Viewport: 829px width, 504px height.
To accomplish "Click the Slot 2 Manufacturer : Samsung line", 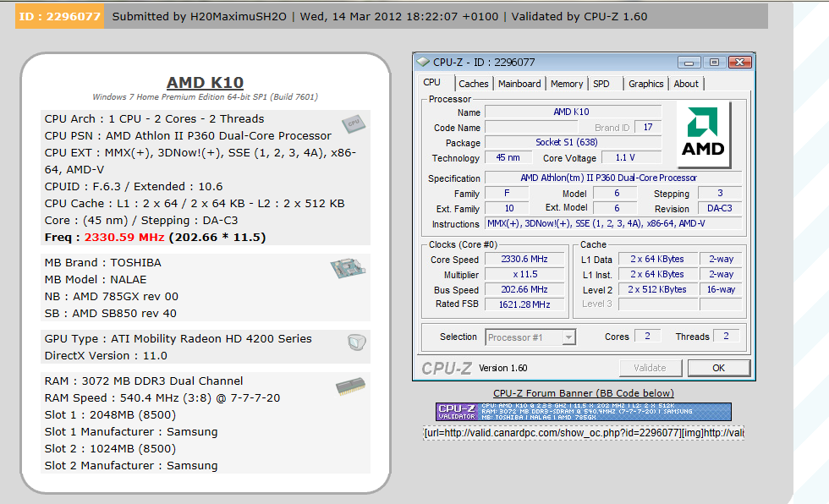I will pos(131,465).
